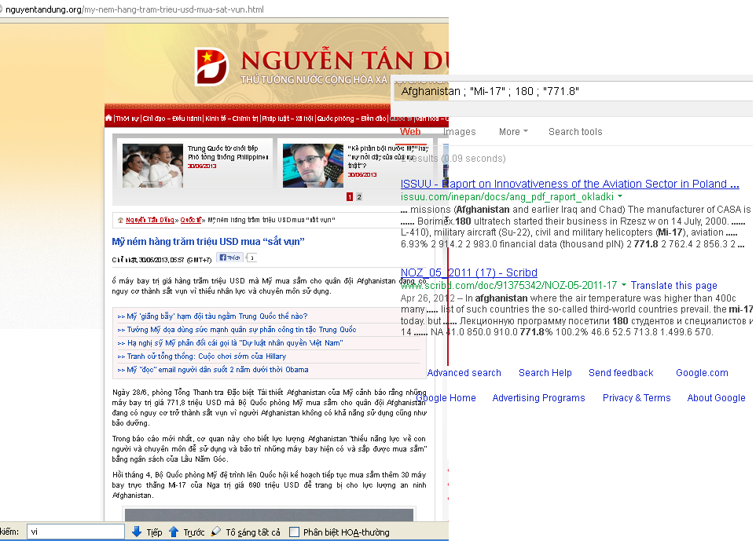Click the Advertising Programs link
Image resolution: width=756 pixels, height=541 pixels.
click(x=538, y=397)
